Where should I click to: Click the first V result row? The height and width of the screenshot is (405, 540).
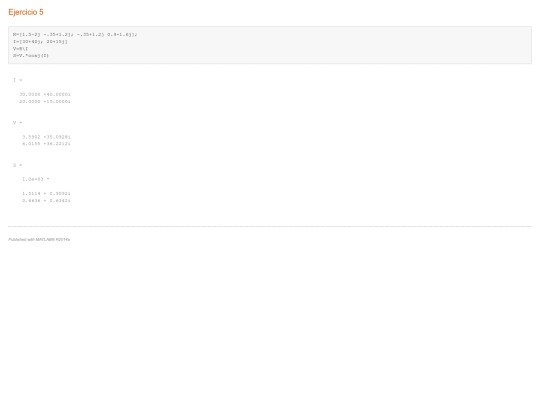(x=46, y=137)
